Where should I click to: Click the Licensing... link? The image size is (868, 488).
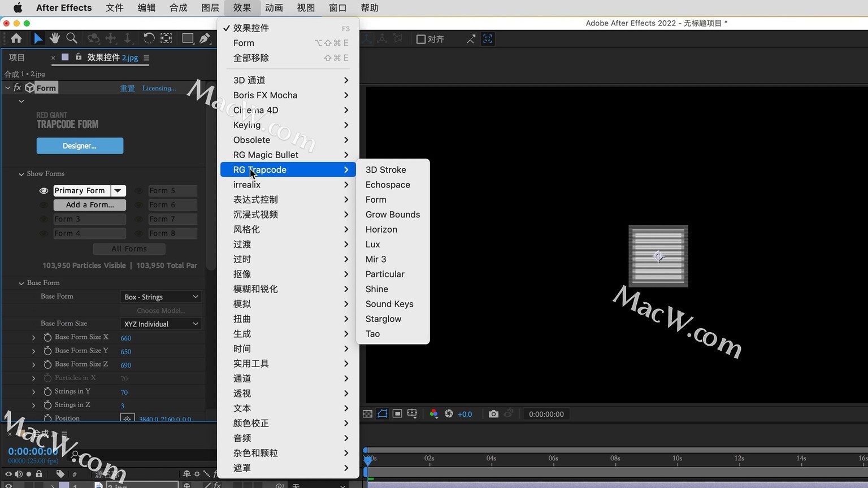click(159, 88)
